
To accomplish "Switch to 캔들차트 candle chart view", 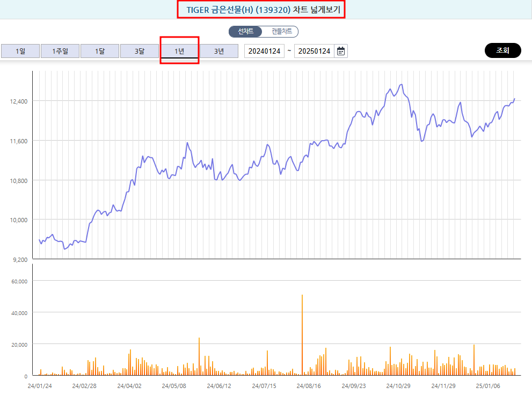I will pyautogui.click(x=281, y=32).
